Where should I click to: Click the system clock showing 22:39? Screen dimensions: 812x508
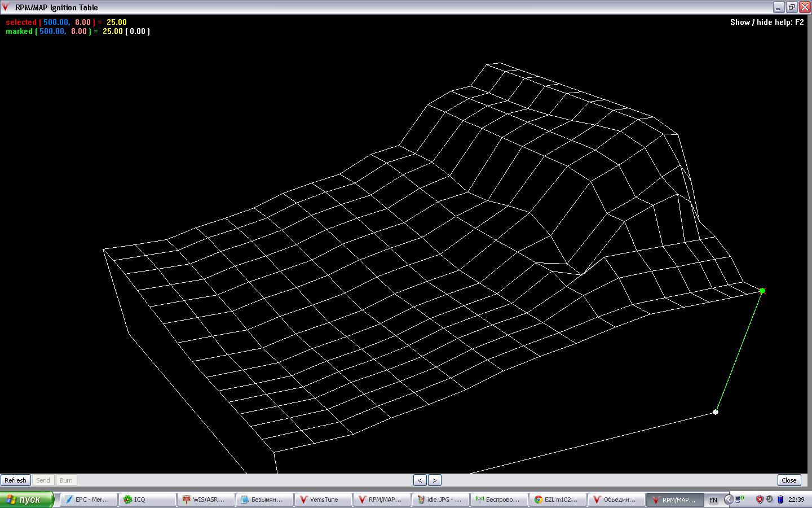point(796,500)
